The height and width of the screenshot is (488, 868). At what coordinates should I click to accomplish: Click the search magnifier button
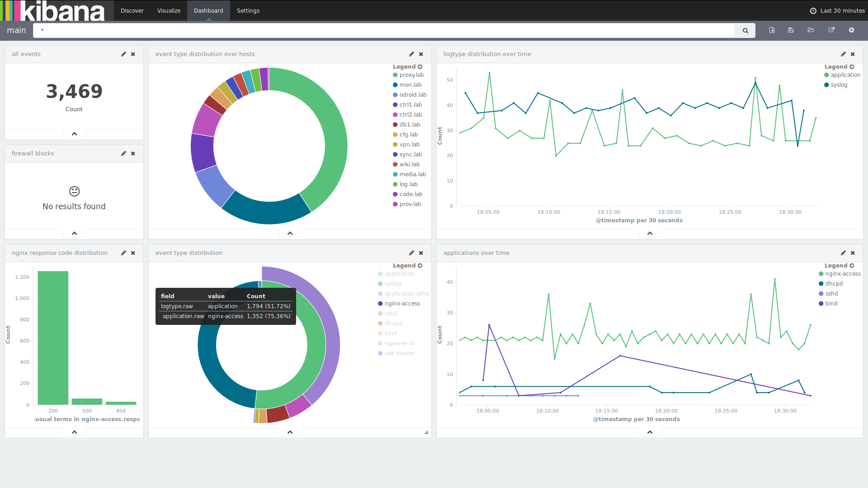click(745, 31)
